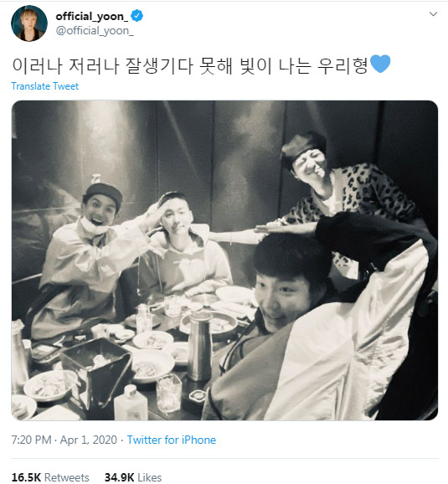
Task: Click the official_yoon_ display name
Action: [x=92, y=16]
